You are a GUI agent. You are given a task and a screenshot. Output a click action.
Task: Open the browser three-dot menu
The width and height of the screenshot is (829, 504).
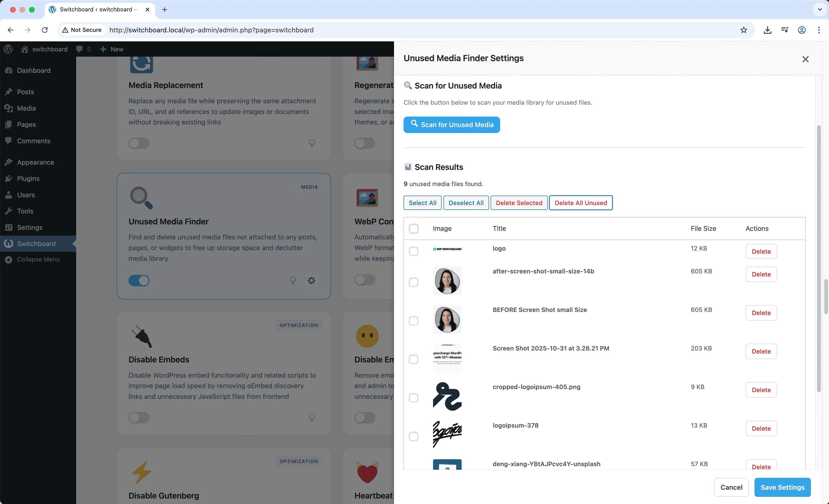(819, 30)
